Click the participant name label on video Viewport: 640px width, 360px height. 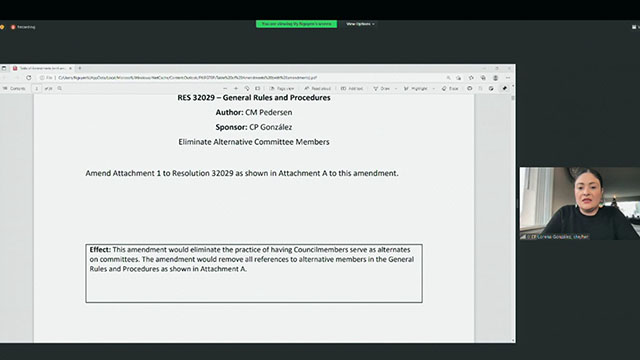[557, 237]
